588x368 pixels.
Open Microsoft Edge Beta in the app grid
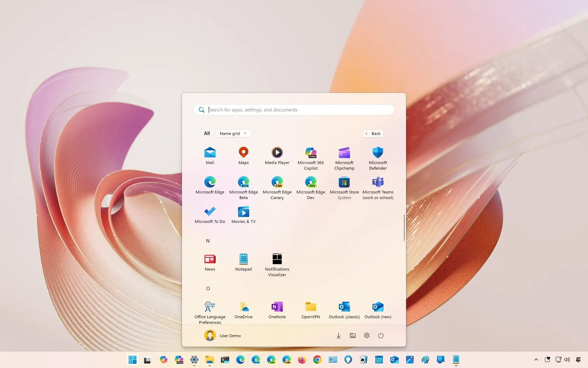pos(243,188)
